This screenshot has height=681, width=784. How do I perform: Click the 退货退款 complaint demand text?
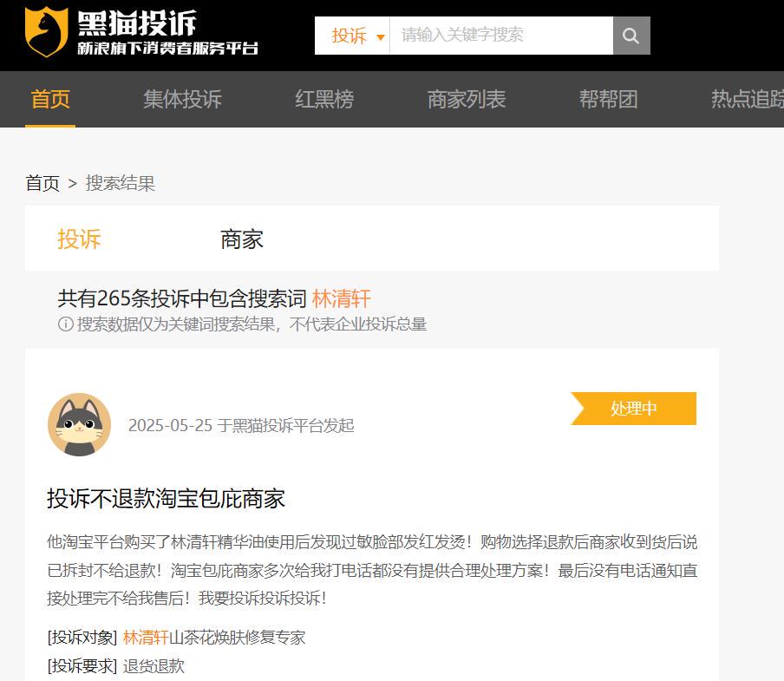pyautogui.click(x=154, y=666)
